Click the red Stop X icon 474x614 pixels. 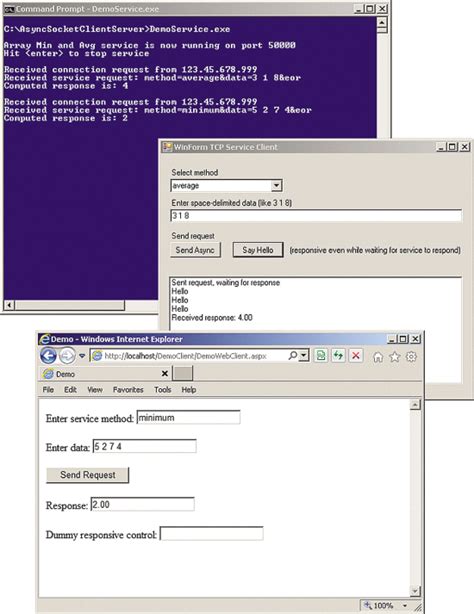click(356, 356)
